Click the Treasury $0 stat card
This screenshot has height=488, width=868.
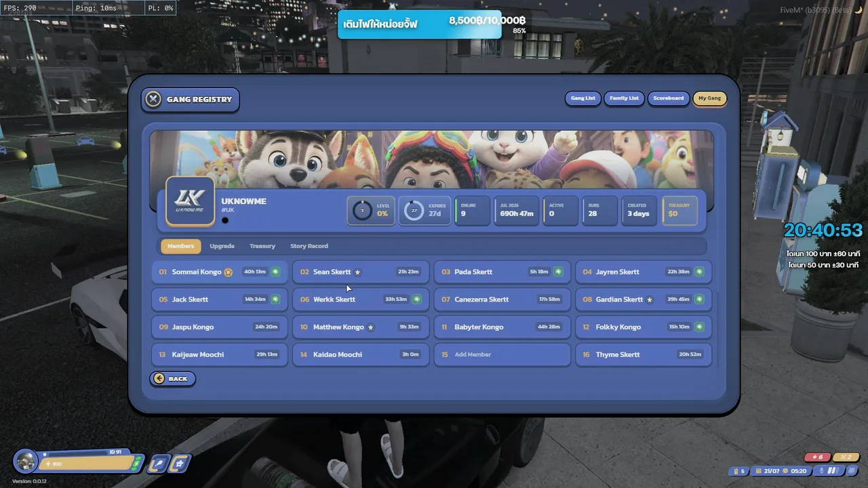point(679,211)
